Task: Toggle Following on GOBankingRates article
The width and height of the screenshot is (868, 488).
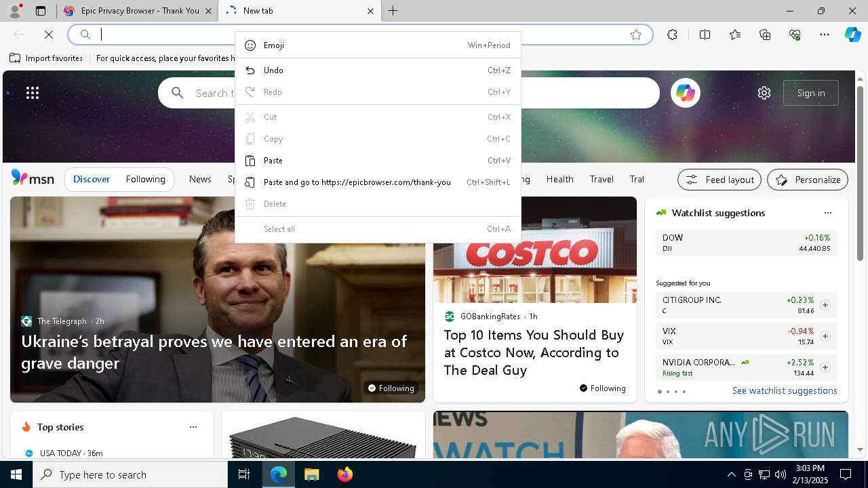Action: [603, 388]
